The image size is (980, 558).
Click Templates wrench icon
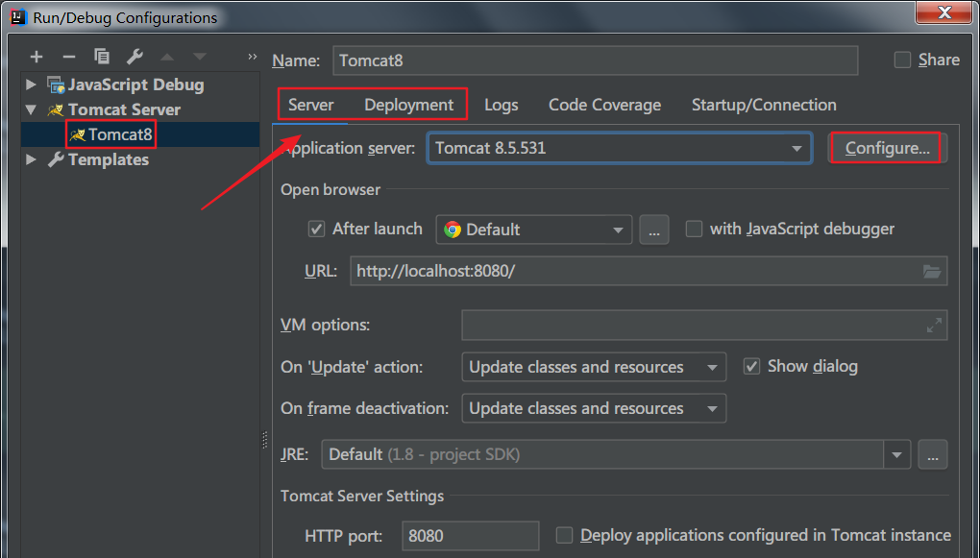[57, 160]
